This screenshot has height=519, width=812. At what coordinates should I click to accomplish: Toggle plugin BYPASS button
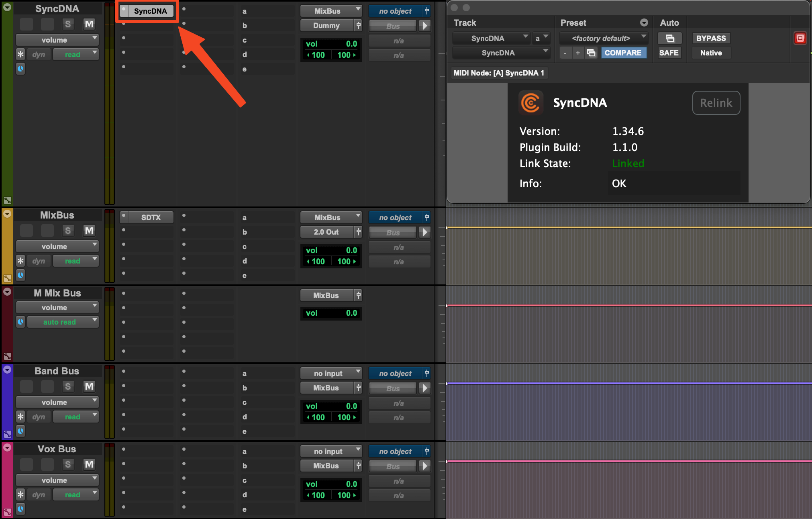710,38
